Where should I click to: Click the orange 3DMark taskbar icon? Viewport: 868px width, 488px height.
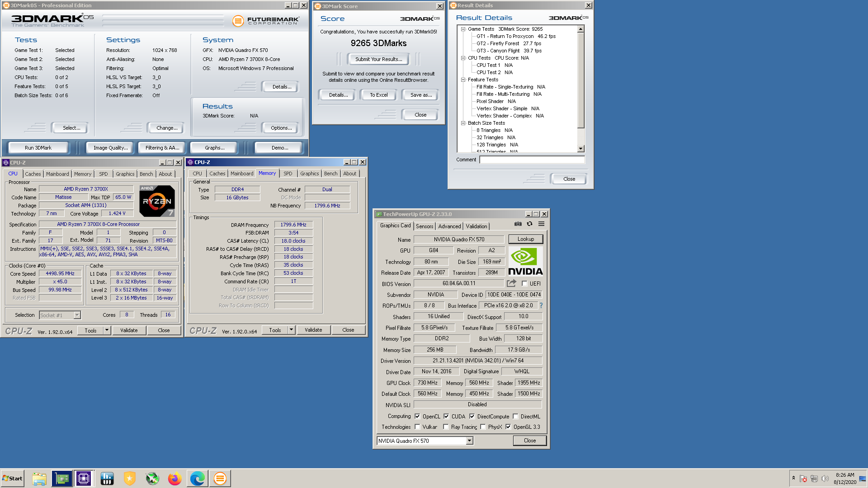220,479
